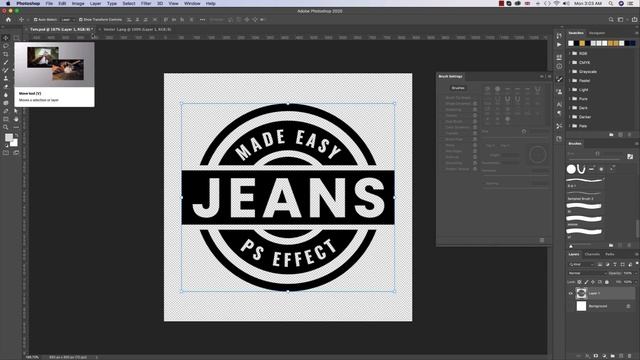Open the Auto-Select Layer dropdown

68,20
